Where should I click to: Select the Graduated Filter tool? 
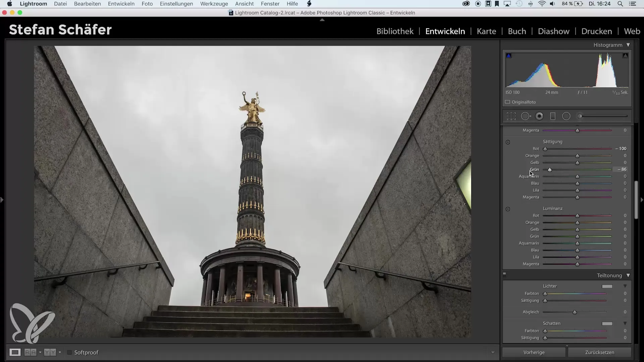tap(553, 116)
